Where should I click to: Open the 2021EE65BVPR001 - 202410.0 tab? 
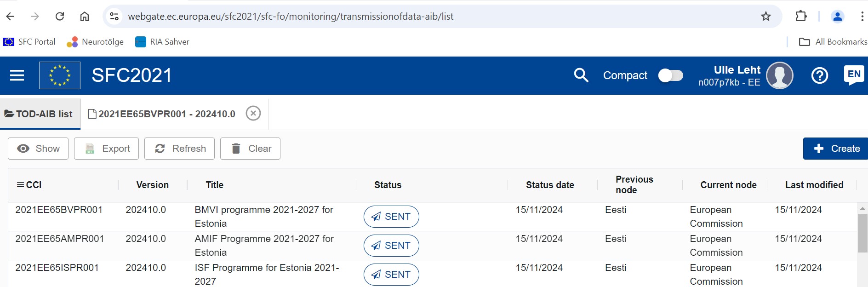161,114
